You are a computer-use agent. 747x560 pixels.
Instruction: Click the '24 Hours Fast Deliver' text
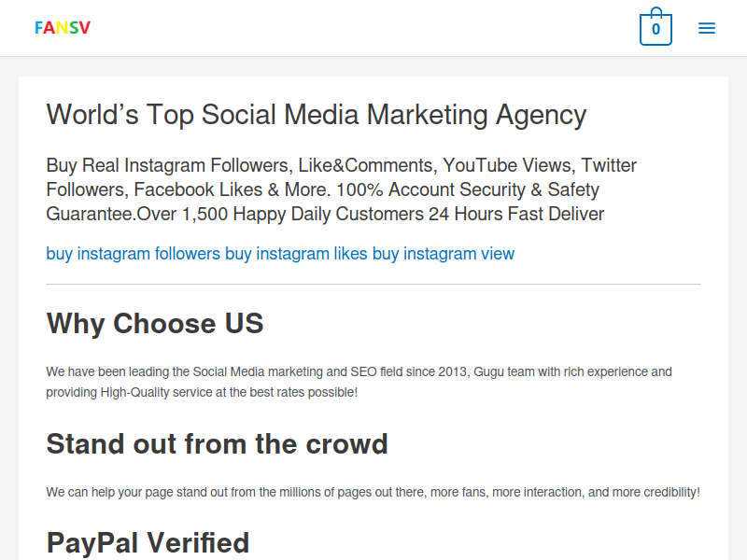pyautogui.click(x=516, y=214)
